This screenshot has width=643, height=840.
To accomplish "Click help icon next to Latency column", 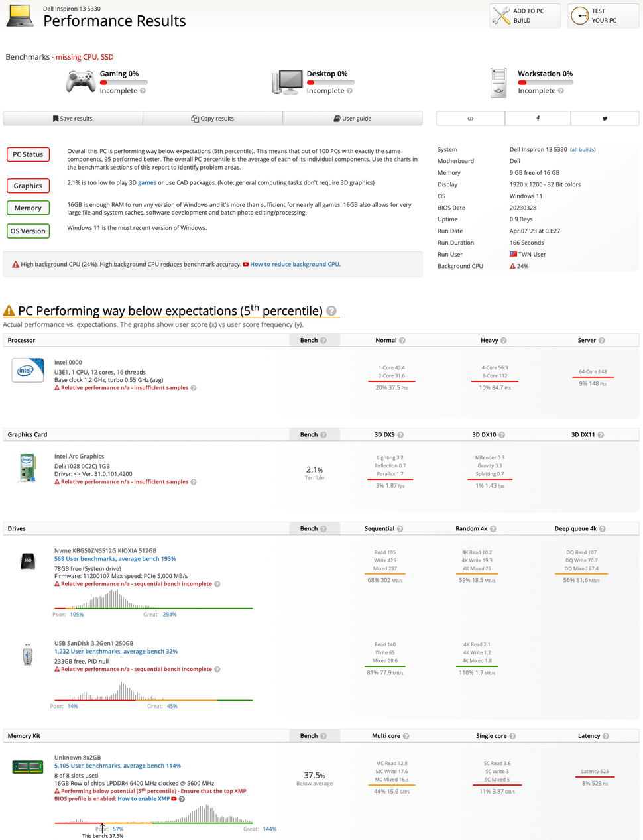I will click(x=606, y=736).
